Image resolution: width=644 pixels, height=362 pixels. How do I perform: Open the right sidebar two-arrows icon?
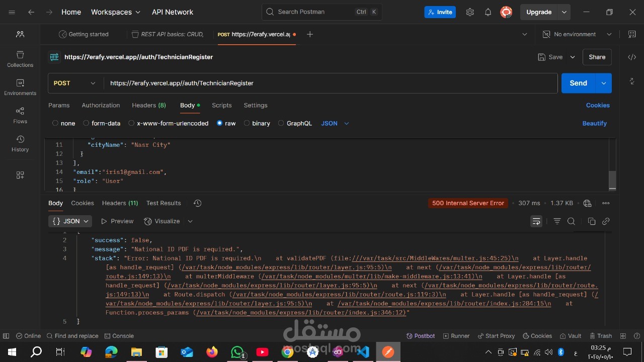[632, 81]
